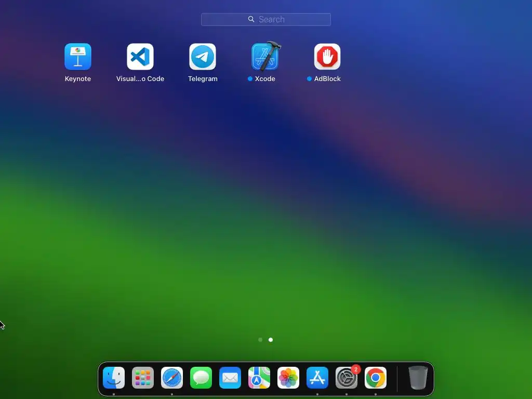The height and width of the screenshot is (399, 532).
Task: Open Maps from the Dock
Action: tap(259, 378)
